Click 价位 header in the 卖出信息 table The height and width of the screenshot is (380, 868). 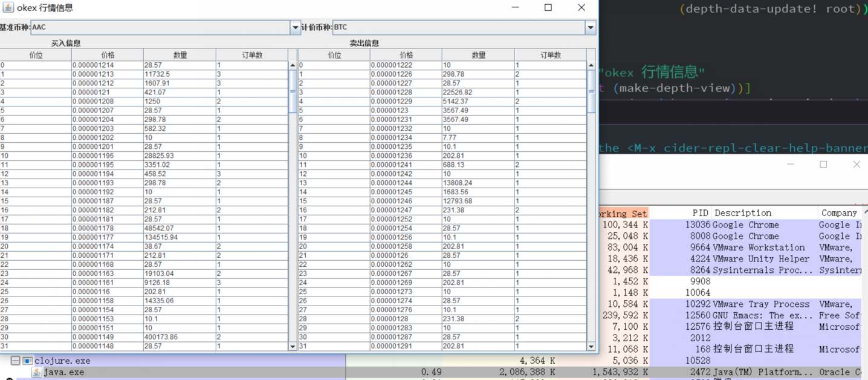click(334, 55)
